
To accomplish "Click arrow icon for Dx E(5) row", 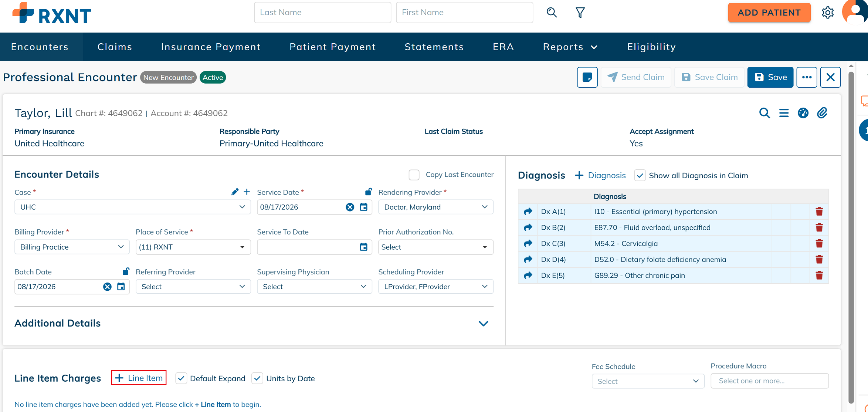I will [x=528, y=275].
